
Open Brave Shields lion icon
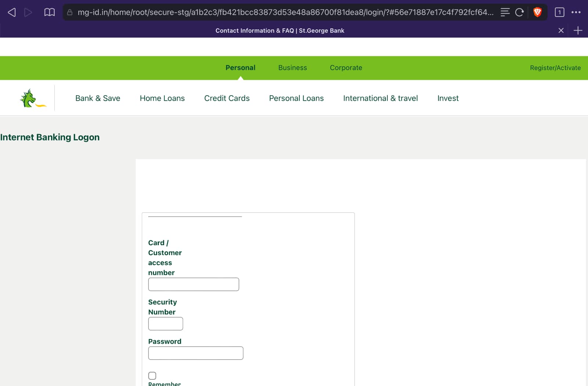click(x=537, y=12)
